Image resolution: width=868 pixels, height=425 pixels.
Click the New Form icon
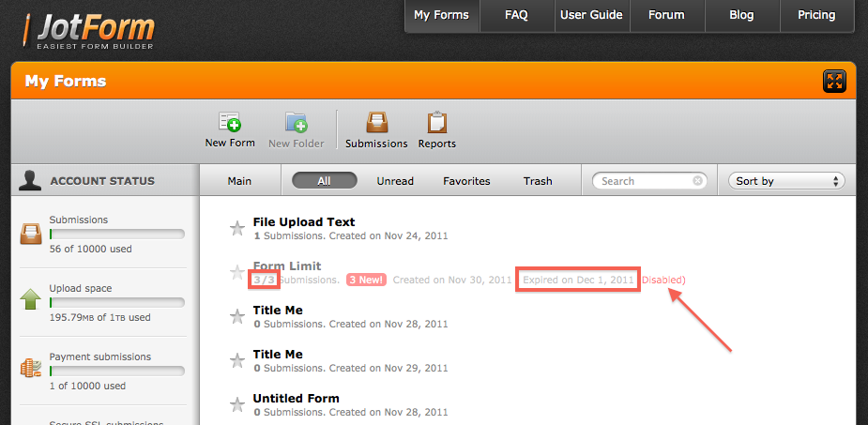click(230, 123)
